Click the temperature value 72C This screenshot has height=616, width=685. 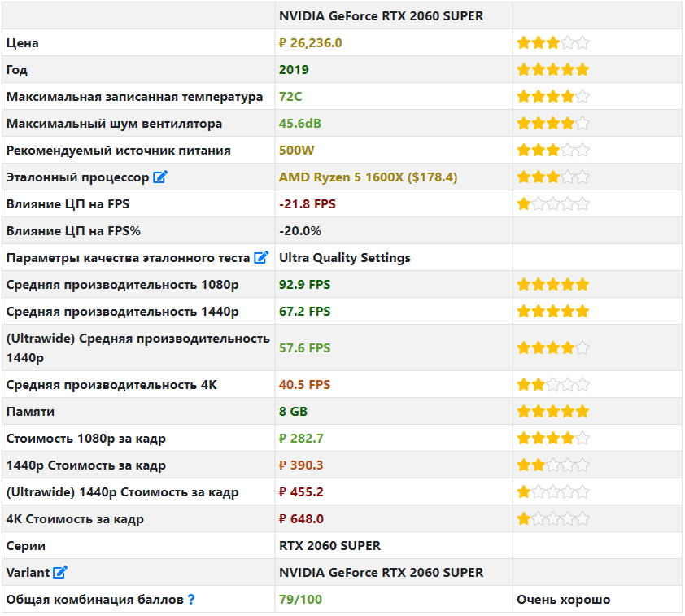[x=290, y=97]
